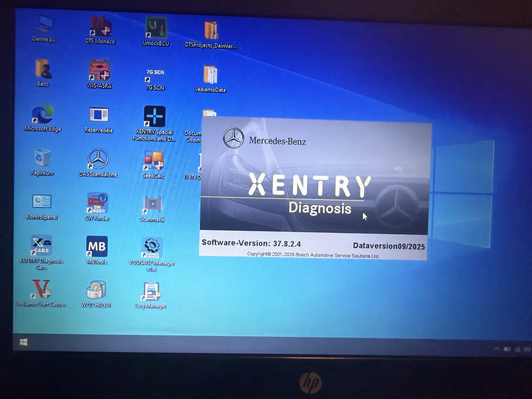Open Vediamo Start Center
532x399 pixels.
41,290
